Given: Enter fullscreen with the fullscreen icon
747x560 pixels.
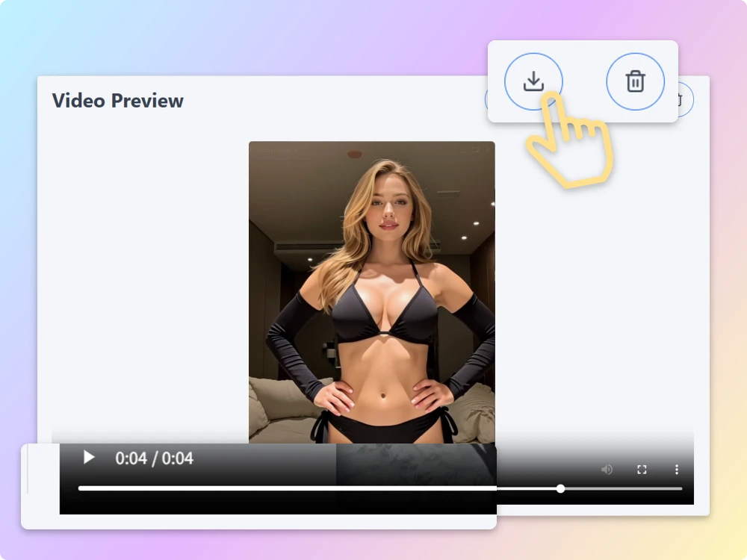Looking at the screenshot, I should coord(642,470).
